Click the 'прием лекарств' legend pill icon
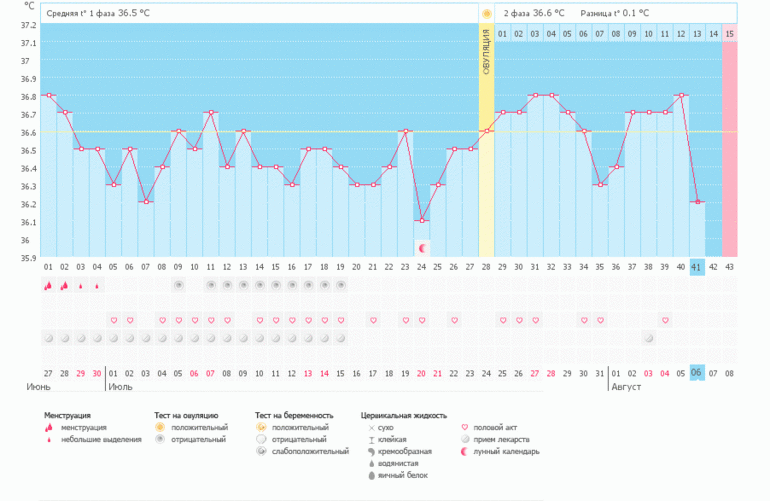The width and height of the screenshot is (770, 501). pyautogui.click(x=465, y=439)
